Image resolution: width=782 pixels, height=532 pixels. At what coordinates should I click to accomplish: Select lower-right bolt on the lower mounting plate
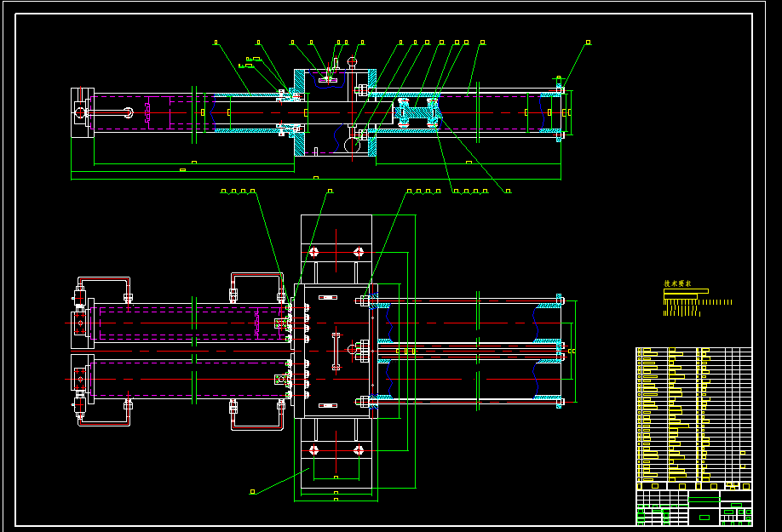(x=359, y=450)
